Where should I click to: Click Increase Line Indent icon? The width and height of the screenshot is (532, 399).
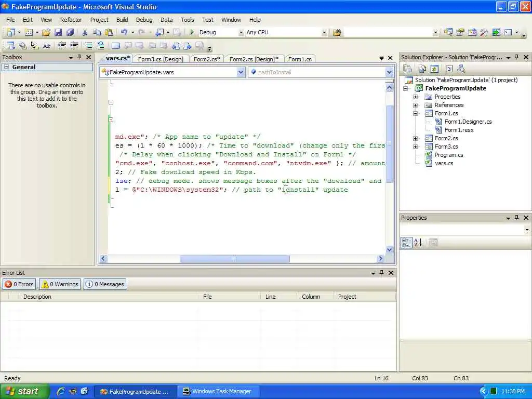click(74, 46)
